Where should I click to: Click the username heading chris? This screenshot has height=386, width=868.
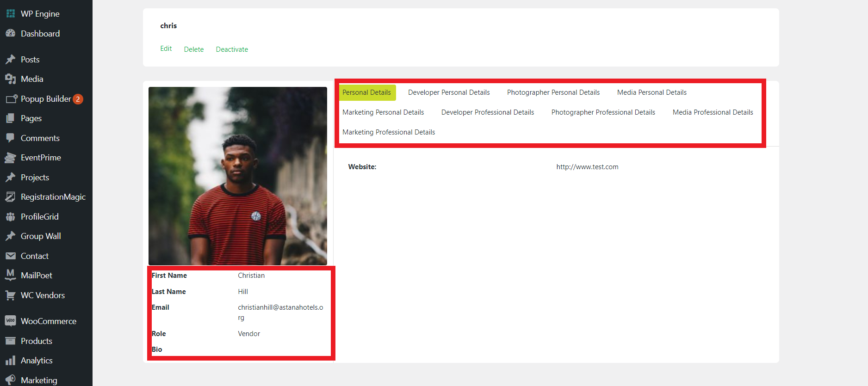pos(168,26)
